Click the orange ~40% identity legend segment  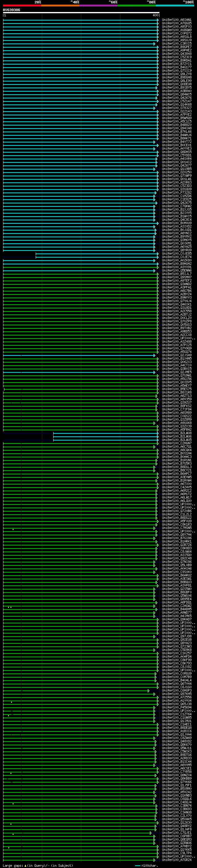click(x=61, y=6)
